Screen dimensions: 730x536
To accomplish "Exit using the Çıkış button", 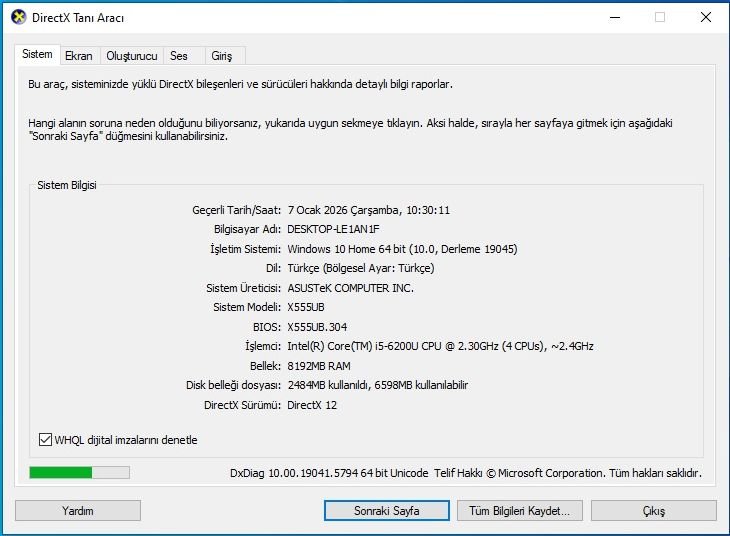I will pyautogui.click(x=653, y=510).
